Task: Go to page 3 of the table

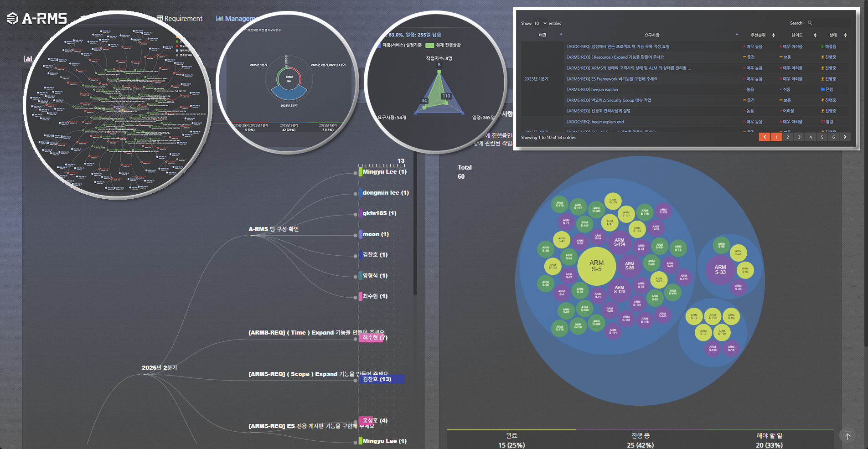Action: point(799,137)
